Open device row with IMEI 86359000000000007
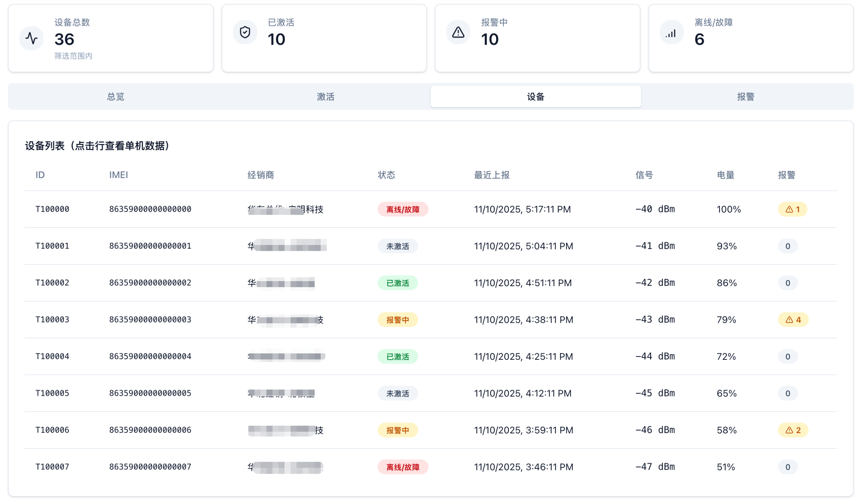This screenshot has height=504, width=861. (x=150, y=467)
